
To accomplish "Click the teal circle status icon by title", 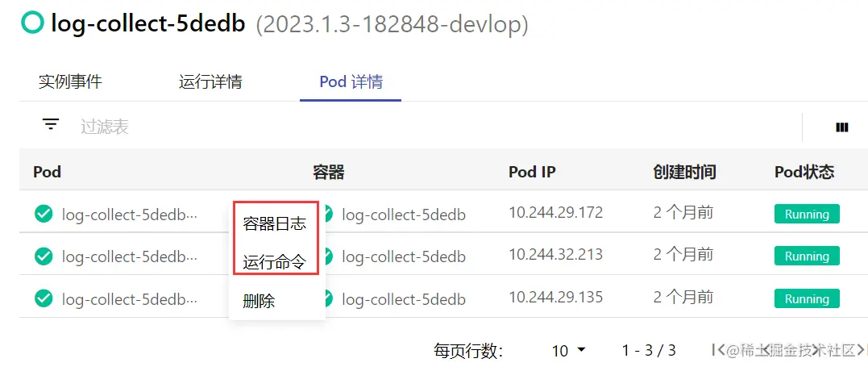I will pos(32,23).
